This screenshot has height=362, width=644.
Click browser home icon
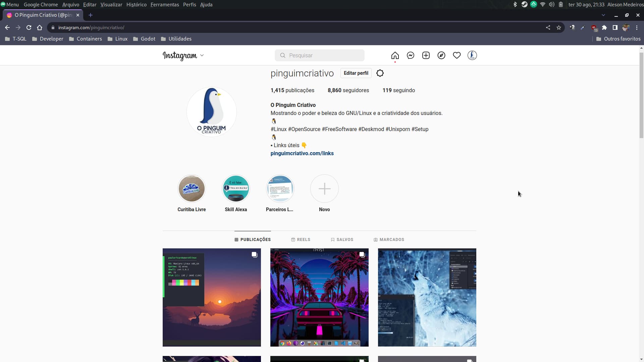[x=40, y=27]
